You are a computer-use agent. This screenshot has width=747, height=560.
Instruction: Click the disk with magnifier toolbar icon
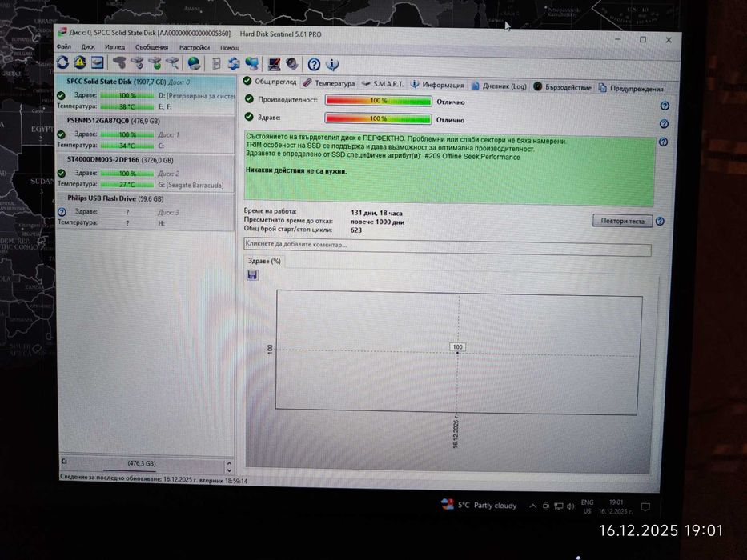click(172, 63)
